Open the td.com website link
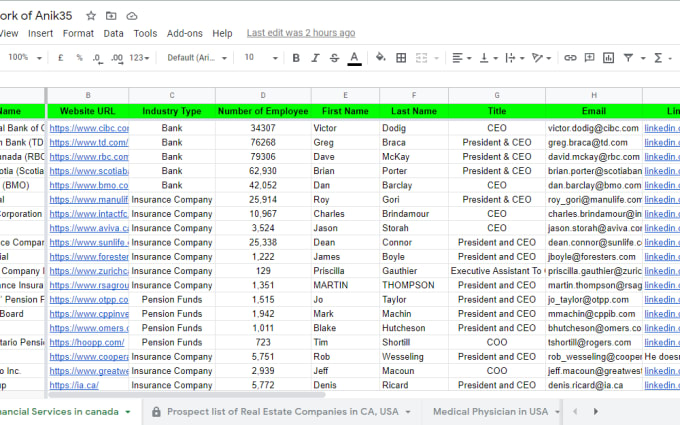 (x=88, y=142)
